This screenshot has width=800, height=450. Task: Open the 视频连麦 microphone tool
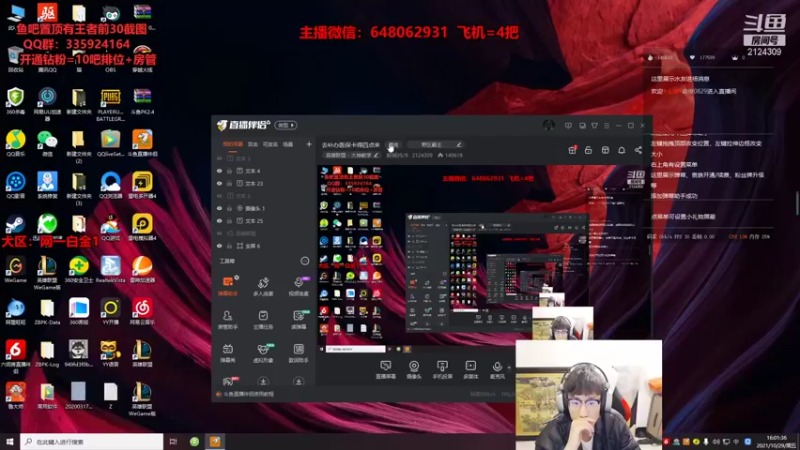(298, 286)
